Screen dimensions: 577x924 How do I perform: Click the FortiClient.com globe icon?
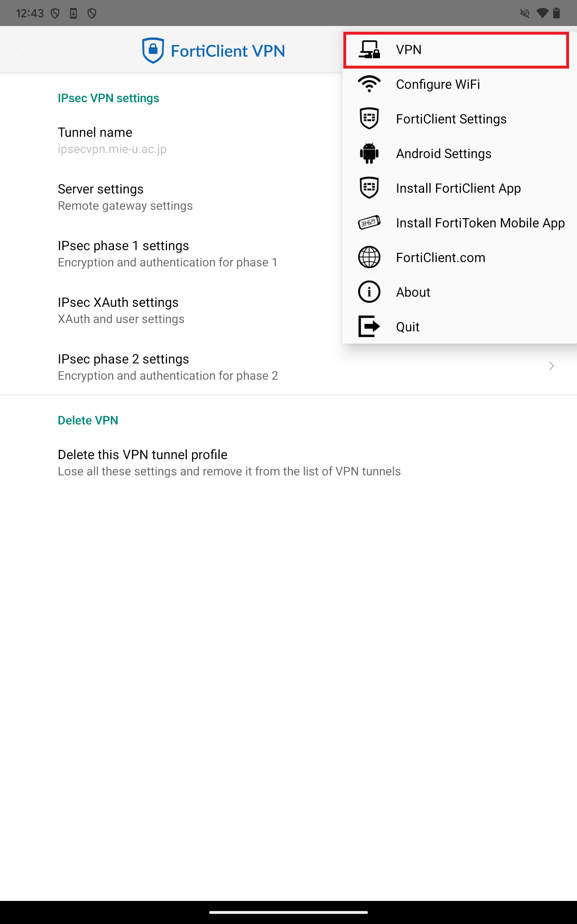[x=369, y=257]
